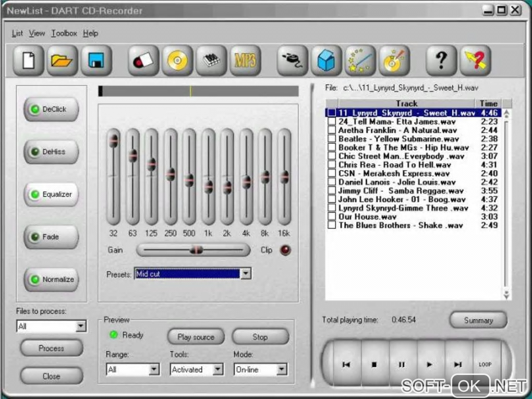Open the MP3 toolbar icon
Viewport: 532px width, 399px height.
pyautogui.click(x=245, y=61)
